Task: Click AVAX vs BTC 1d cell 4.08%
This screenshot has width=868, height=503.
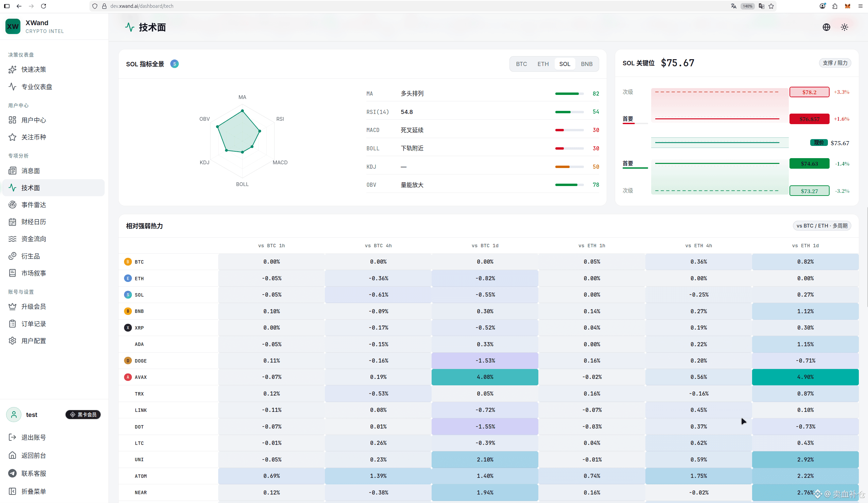Action: (485, 377)
